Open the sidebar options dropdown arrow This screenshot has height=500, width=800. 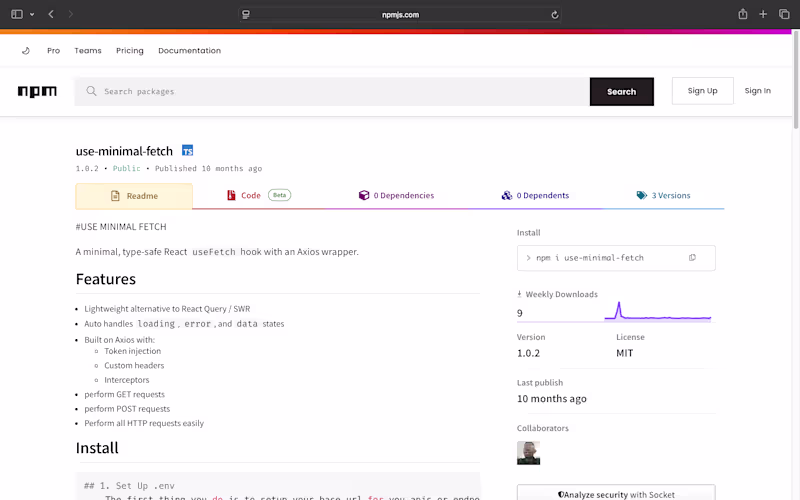32,14
